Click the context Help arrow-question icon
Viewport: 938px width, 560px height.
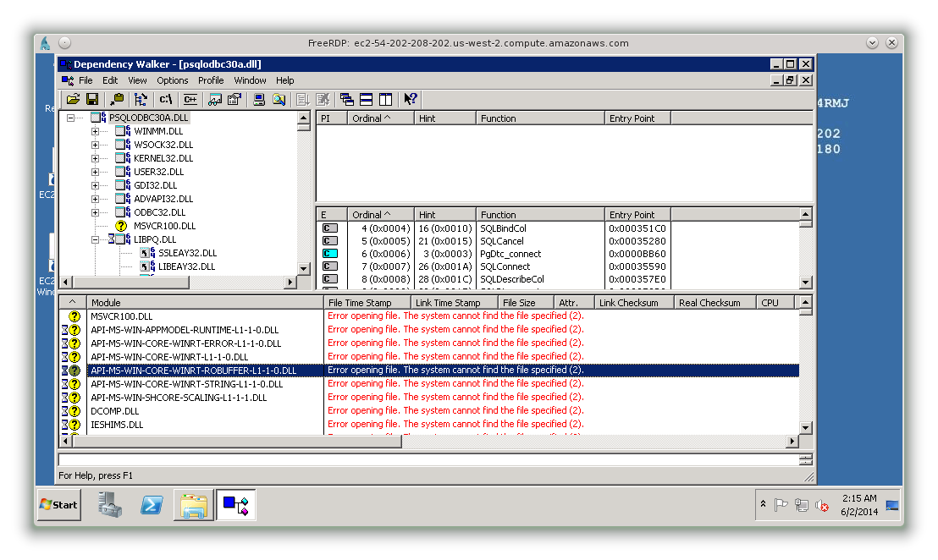pyautogui.click(x=411, y=99)
